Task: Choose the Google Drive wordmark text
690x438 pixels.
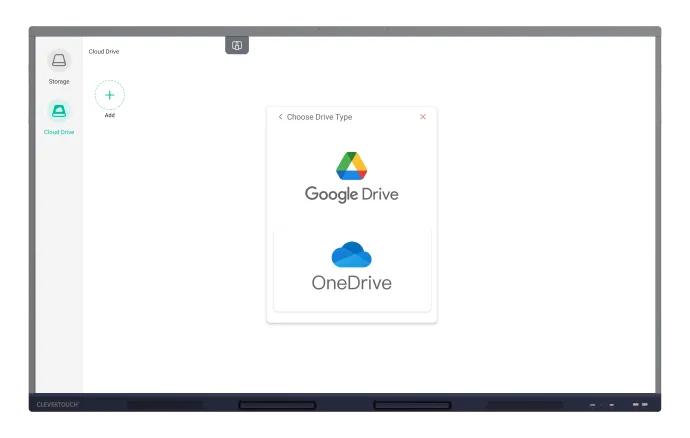Action: pyautogui.click(x=351, y=194)
